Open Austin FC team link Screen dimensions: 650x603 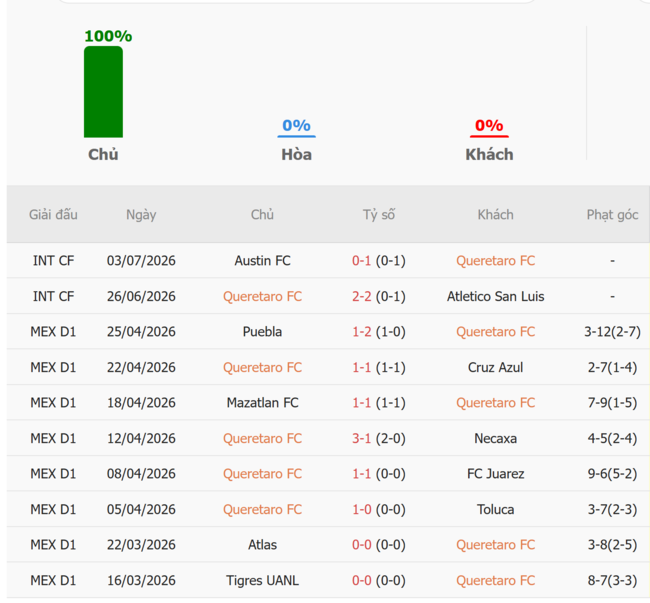point(262,261)
